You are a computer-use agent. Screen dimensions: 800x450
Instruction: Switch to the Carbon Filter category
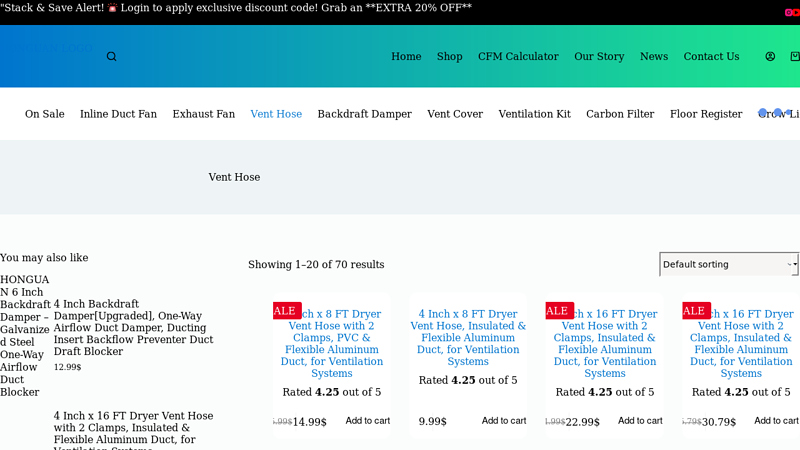click(x=620, y=114)
